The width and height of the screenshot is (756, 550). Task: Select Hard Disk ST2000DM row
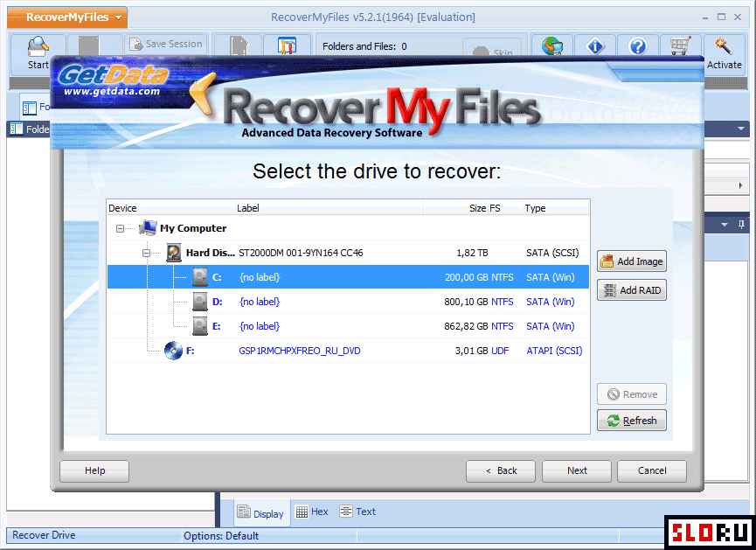(x=348, y=253)
